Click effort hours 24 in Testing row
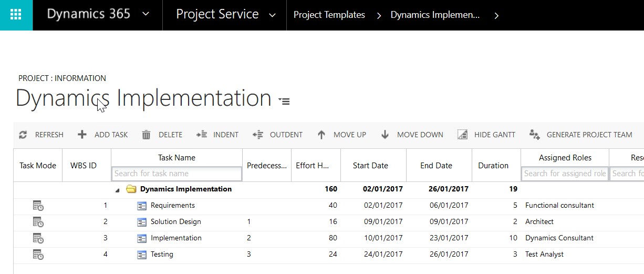The width and height of the screenshot is (644, 274). coord(333,254)
